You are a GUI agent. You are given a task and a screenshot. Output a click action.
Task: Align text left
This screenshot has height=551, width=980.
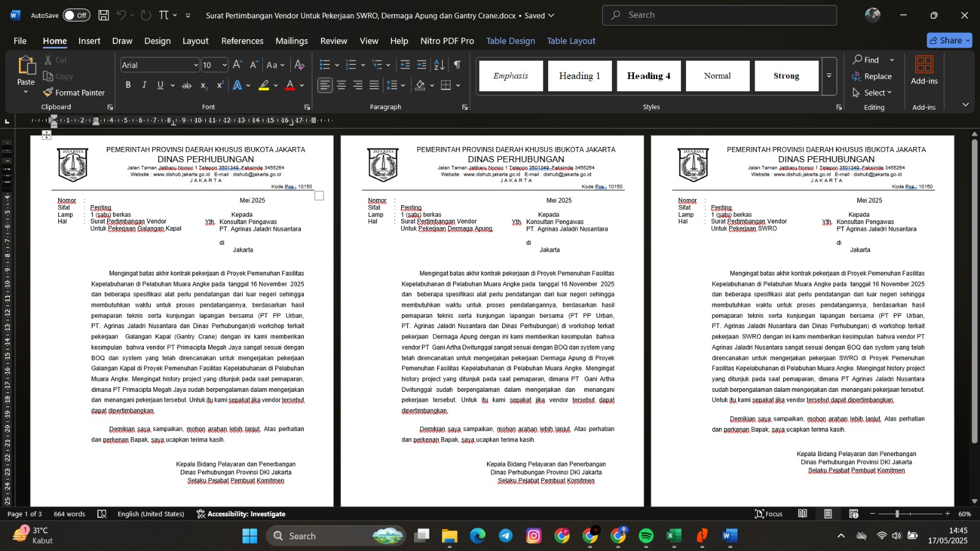pos(325,85)
